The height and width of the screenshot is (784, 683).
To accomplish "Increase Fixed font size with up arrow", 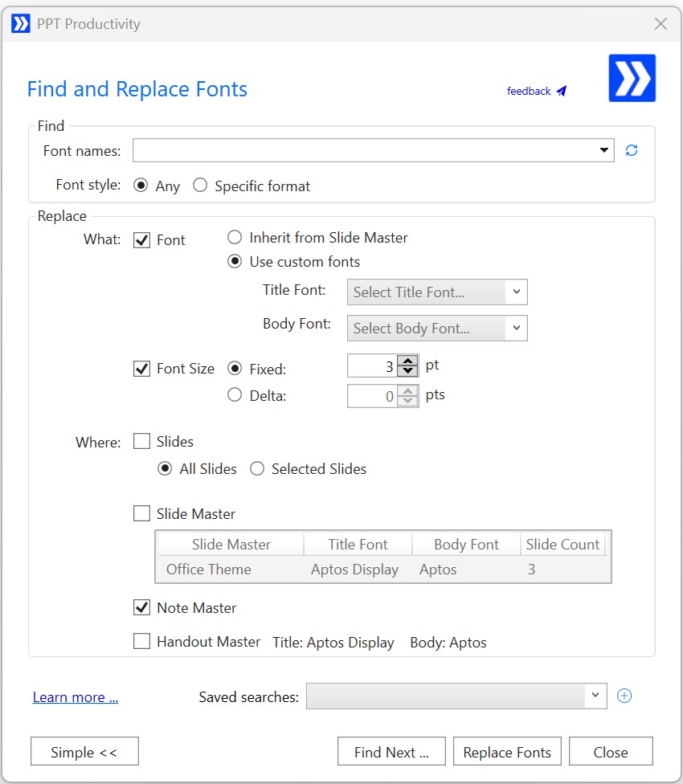I will (x=408, y=361).
